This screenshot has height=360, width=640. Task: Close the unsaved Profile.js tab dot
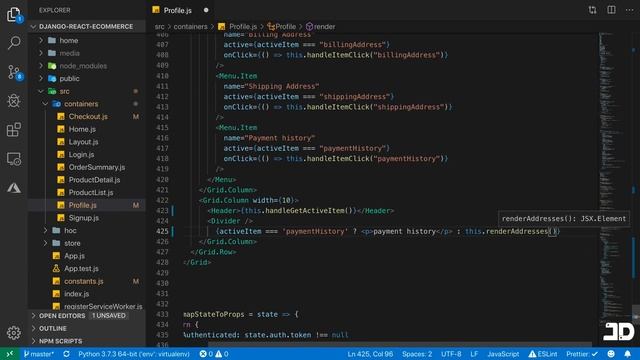pyautogui.click(x=206, y=10)
